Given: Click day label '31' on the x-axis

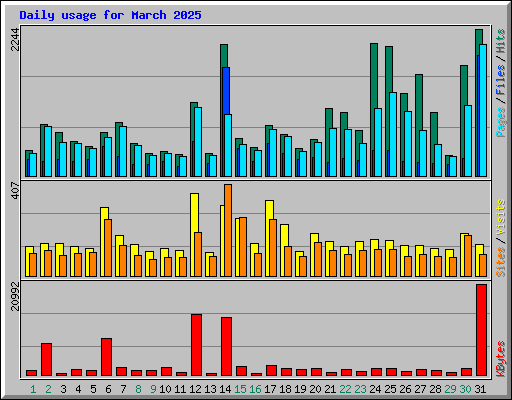Looking at the screenshot, I should click(480, 389).
